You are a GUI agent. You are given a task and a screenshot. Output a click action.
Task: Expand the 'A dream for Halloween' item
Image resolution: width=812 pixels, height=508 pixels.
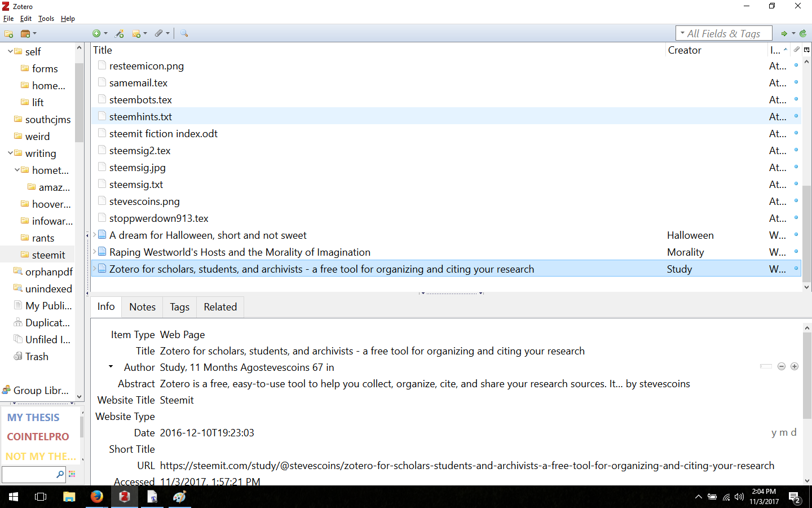[94, 235]
